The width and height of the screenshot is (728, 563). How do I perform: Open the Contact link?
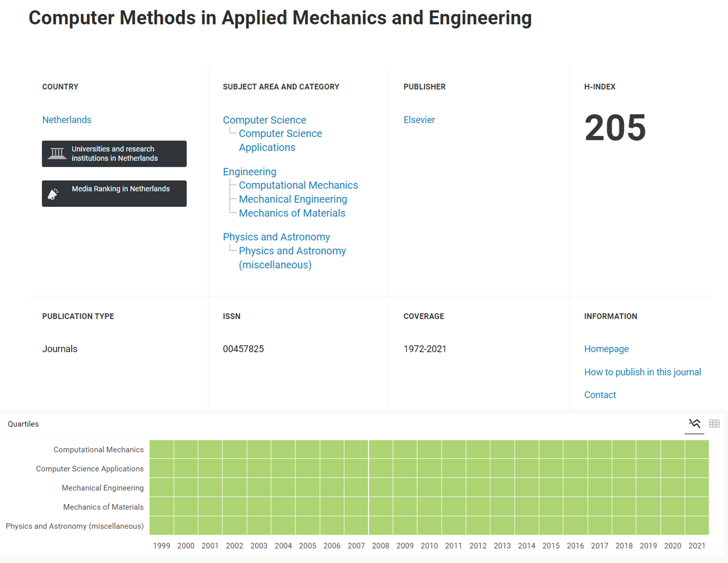600,395
